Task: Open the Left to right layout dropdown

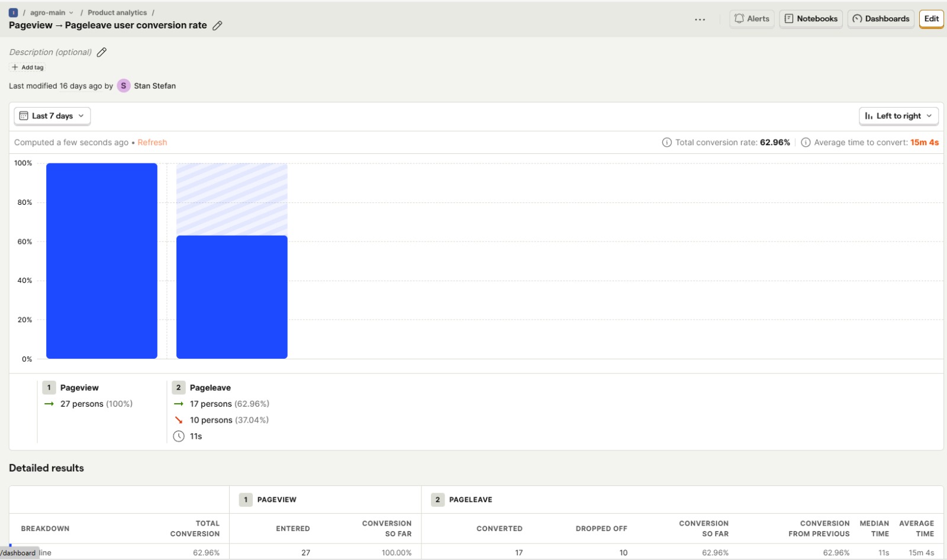Action: (898, 116)
